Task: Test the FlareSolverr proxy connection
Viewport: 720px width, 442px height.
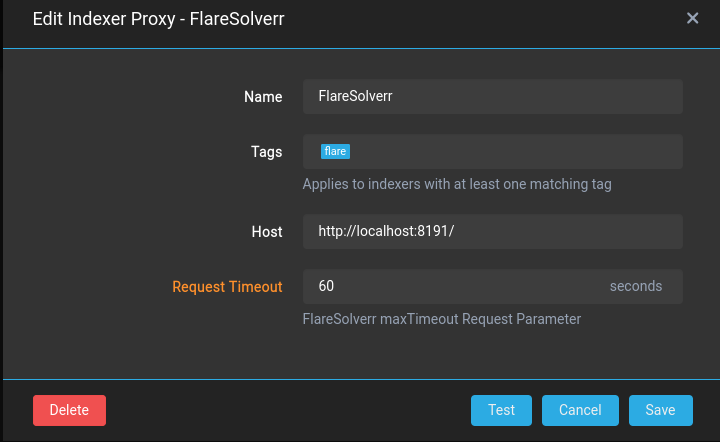Action: (501, 410)
